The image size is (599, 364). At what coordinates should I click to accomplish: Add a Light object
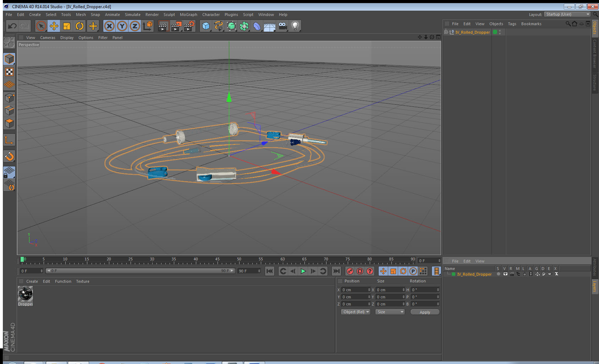(x=295, y=26)
